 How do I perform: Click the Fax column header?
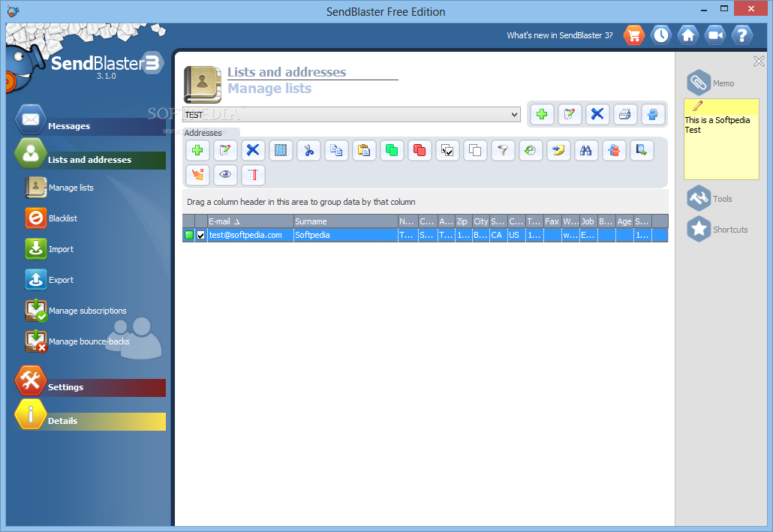pos(552,221)
